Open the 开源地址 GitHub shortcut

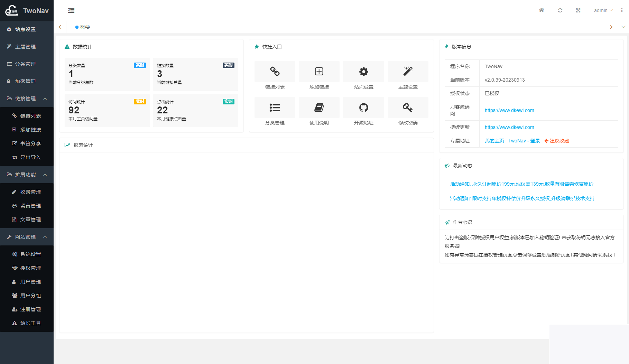tap(363, 108)
